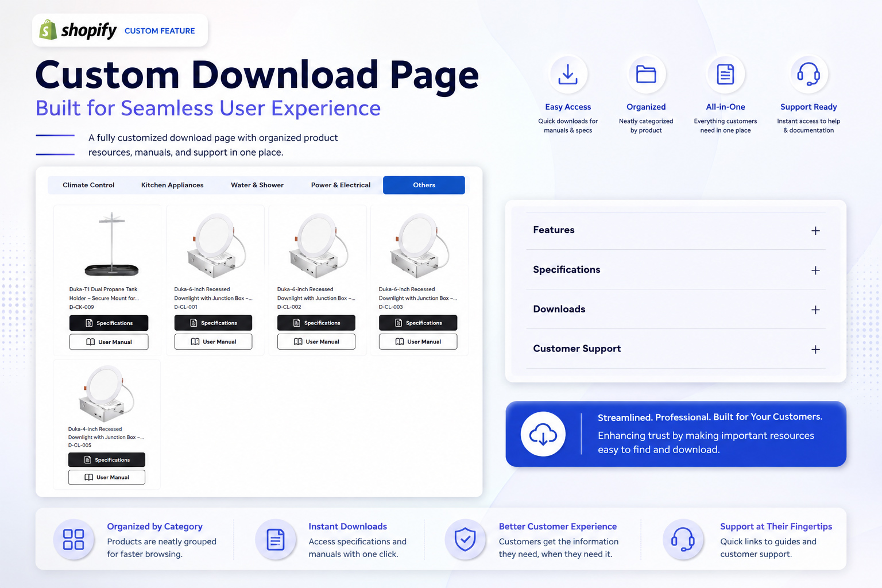Click the Better Customer Experience shield icon
The image size is (882, 588).
pyautogui.click(x=465, y=539)
